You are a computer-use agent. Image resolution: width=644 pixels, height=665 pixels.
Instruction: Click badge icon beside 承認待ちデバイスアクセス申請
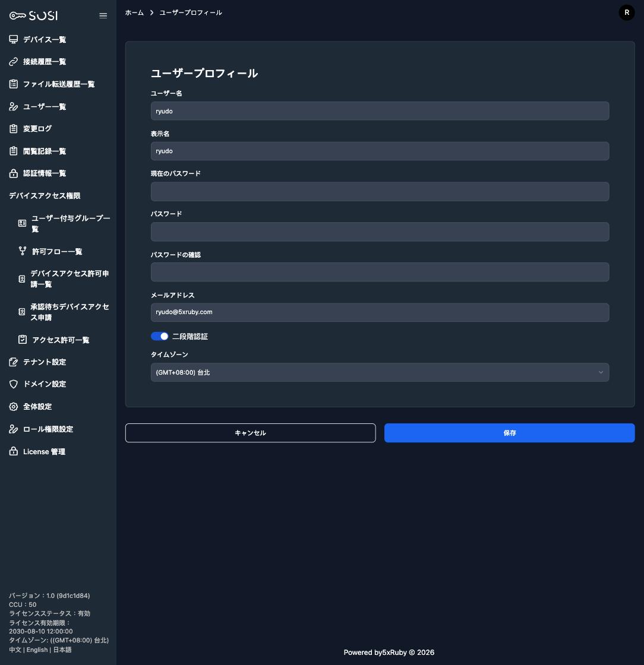click(21, 312)
